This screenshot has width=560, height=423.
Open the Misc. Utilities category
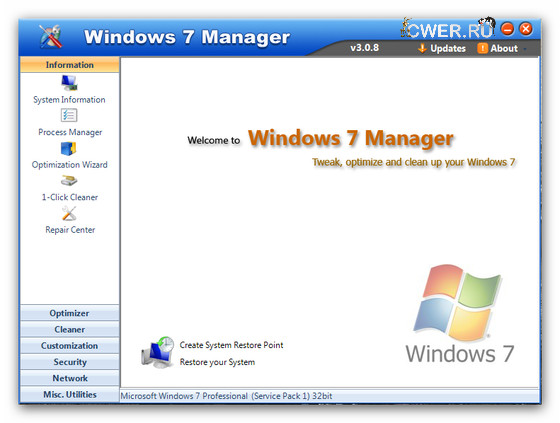pyautogui.click(x=70, y=394)
